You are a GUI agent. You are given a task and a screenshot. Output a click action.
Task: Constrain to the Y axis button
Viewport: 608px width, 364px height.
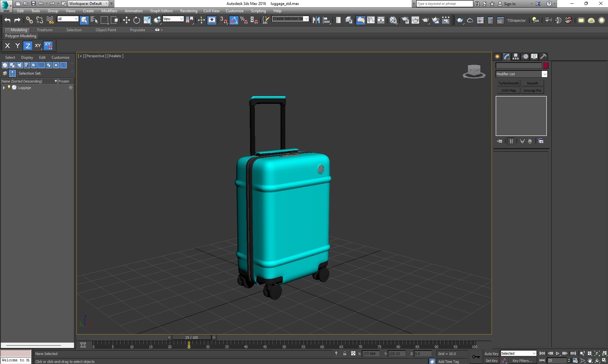[18, 45]
